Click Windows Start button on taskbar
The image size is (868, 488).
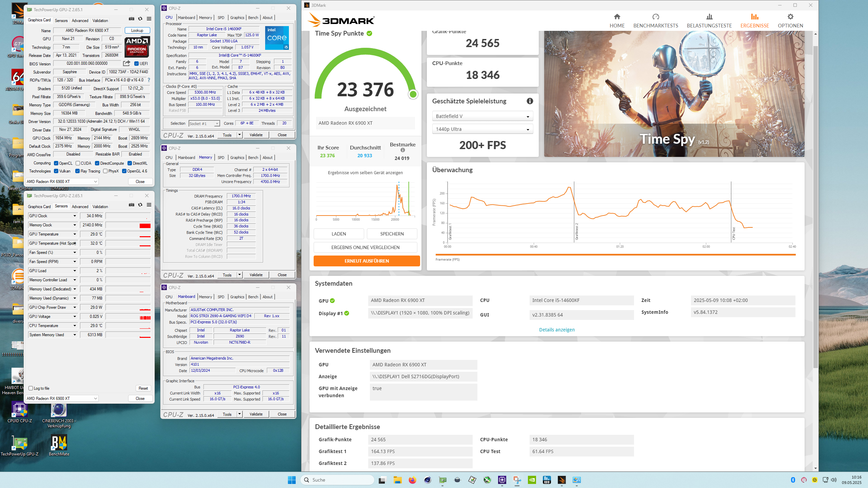point(292,480)
